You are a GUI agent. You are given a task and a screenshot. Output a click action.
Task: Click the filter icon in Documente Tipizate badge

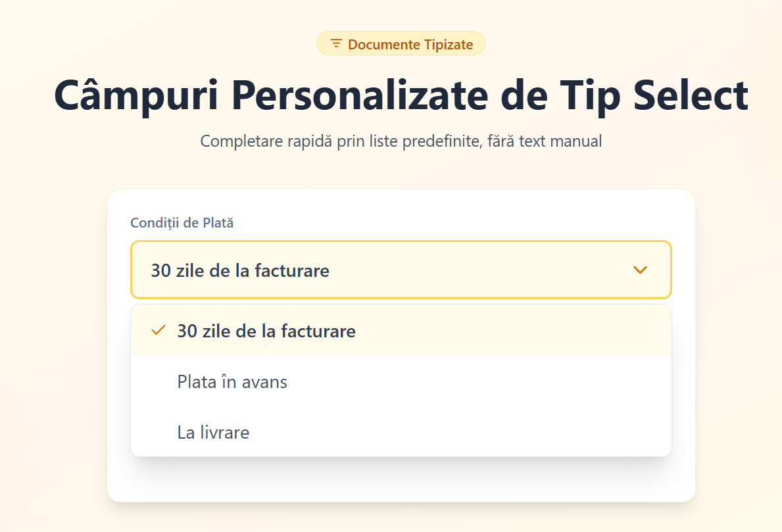click(x=336, y=43)
